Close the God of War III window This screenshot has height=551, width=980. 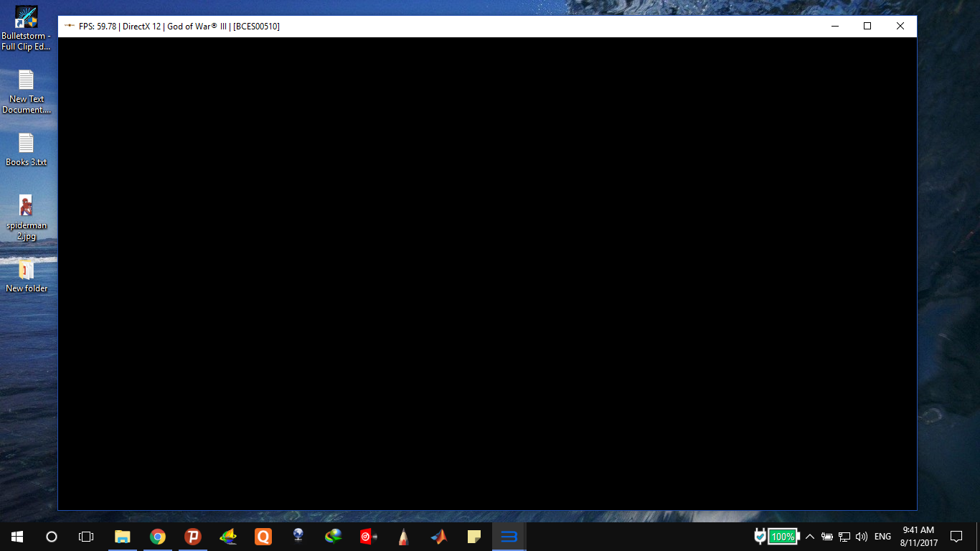coord(900,27)
